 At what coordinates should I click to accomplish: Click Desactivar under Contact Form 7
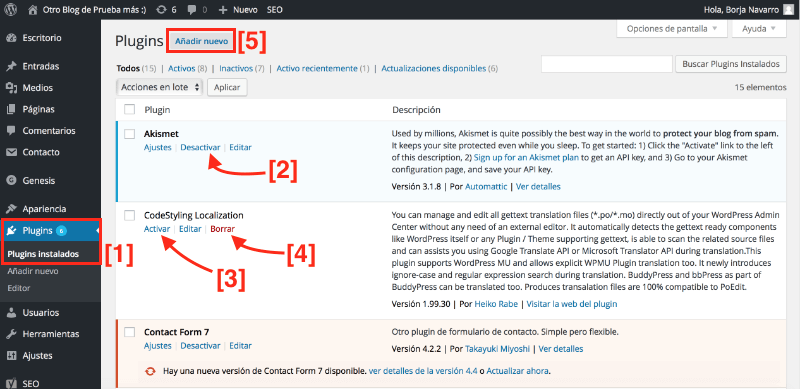click(201, 345)
